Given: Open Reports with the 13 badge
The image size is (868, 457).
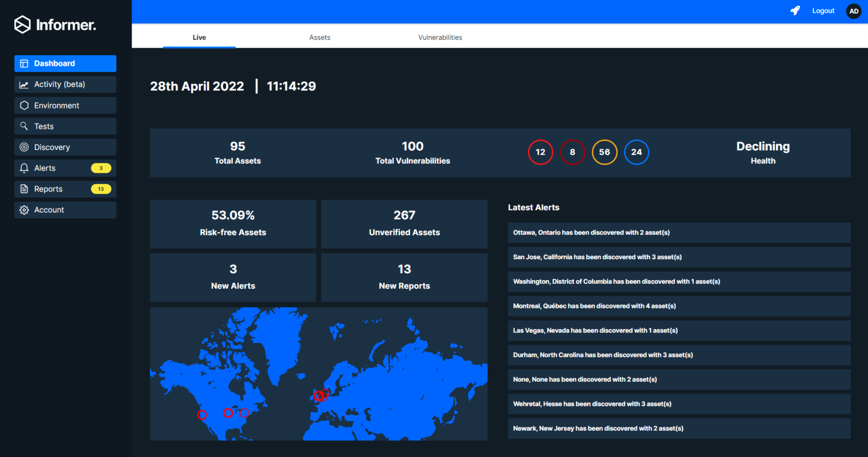Looking at the screenshot, I should coord(65,189).
